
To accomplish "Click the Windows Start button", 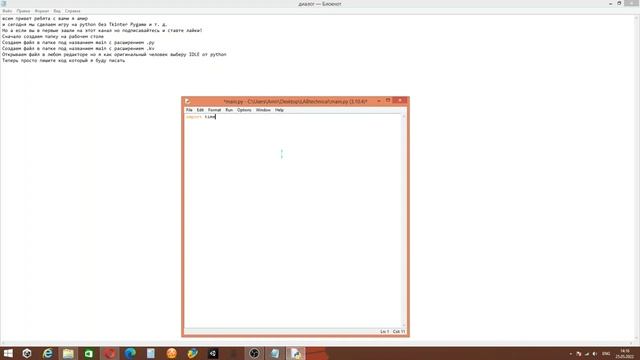I will point(8,353).
